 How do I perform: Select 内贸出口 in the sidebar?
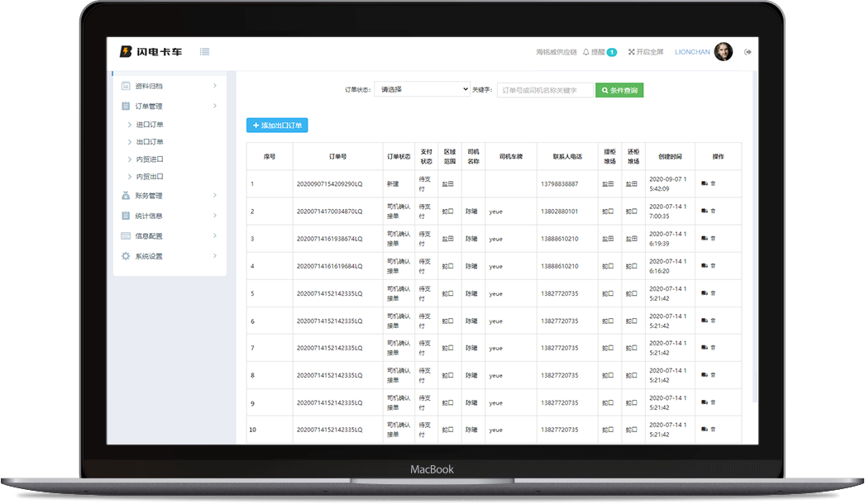150,177
